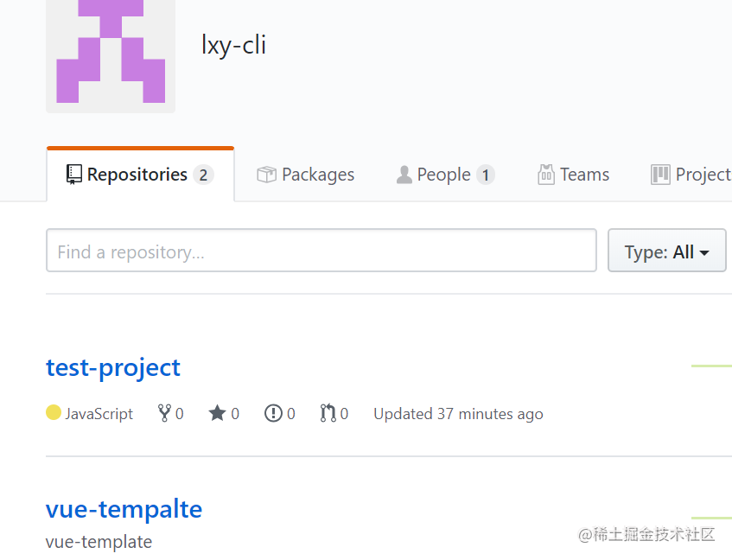
Task: Click the star icon for test-project
Action: [217, 413]
